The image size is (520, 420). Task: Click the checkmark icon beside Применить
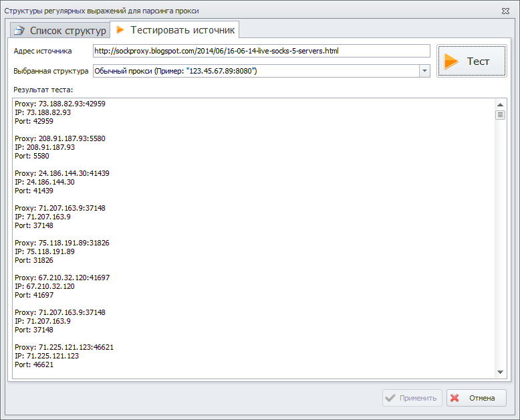tap(390, 398)
